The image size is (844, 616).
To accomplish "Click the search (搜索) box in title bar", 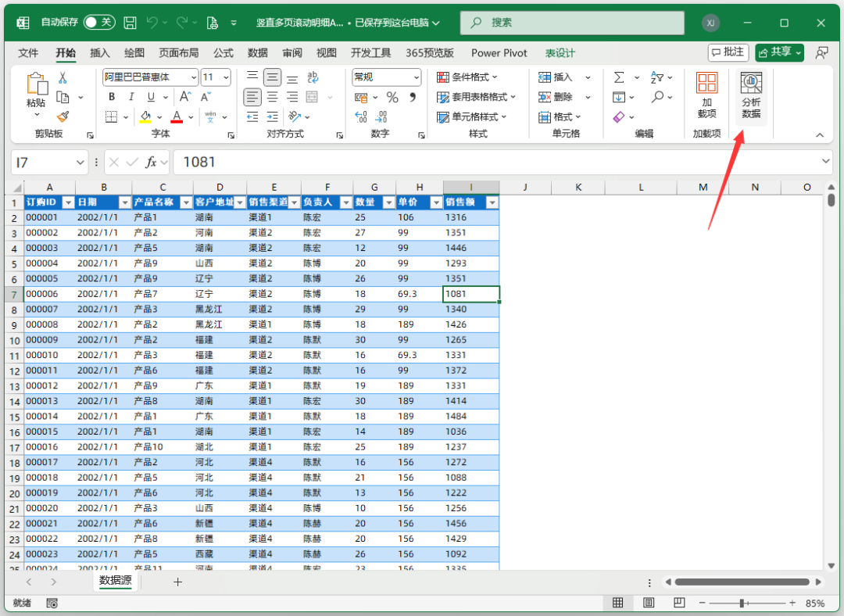I will click(x=572, y=23).
